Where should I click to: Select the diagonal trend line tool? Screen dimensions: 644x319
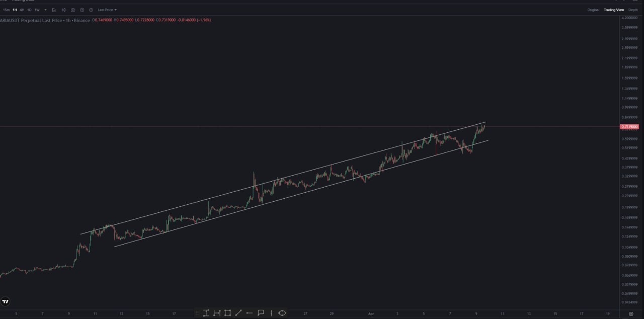pos(238,313)
